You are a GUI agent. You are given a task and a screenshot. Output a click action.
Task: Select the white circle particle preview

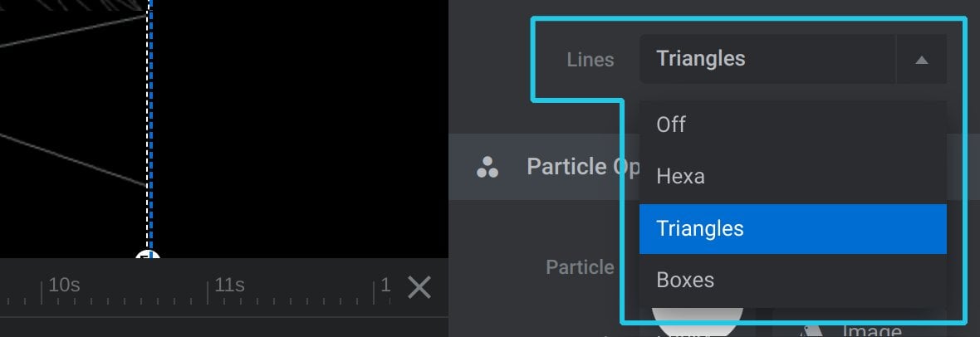click(697, 322)
